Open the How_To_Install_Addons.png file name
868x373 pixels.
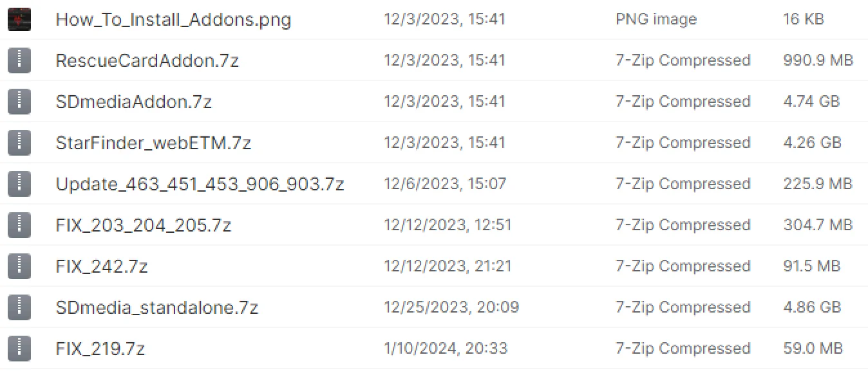(173, 19)
